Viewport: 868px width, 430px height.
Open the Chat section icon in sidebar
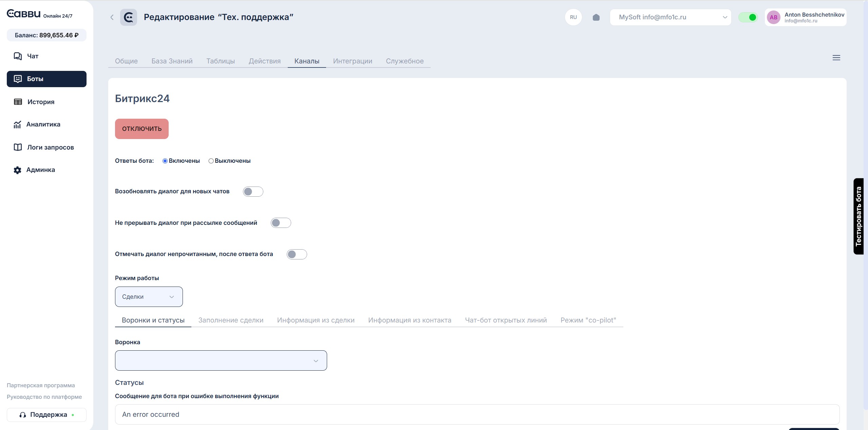pos(18,56)
